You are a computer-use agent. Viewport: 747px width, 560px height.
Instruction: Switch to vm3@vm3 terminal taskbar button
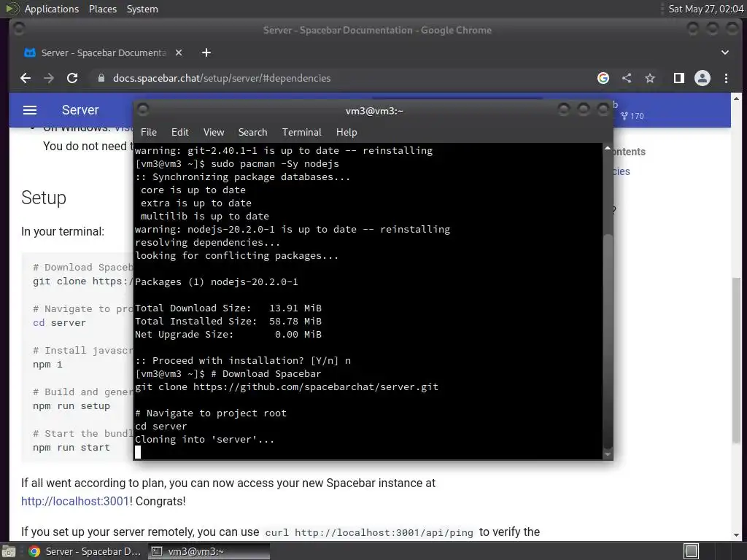tap(208, 551)
